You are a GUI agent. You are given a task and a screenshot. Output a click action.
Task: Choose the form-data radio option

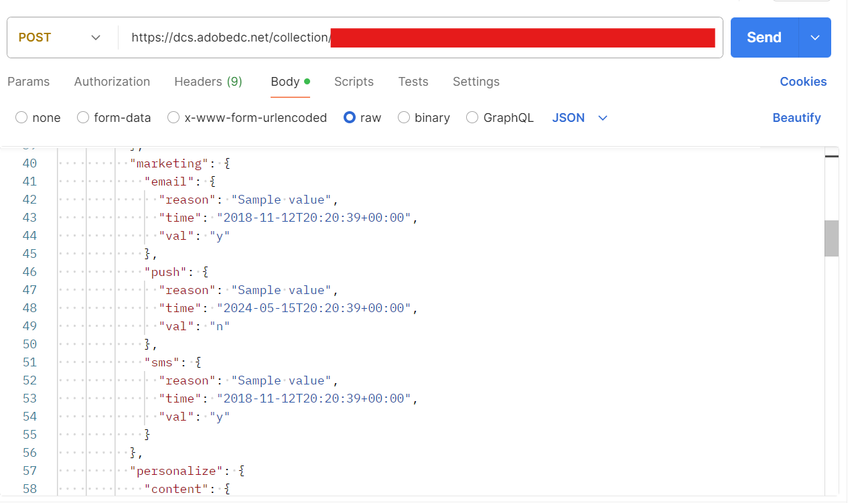83,118
